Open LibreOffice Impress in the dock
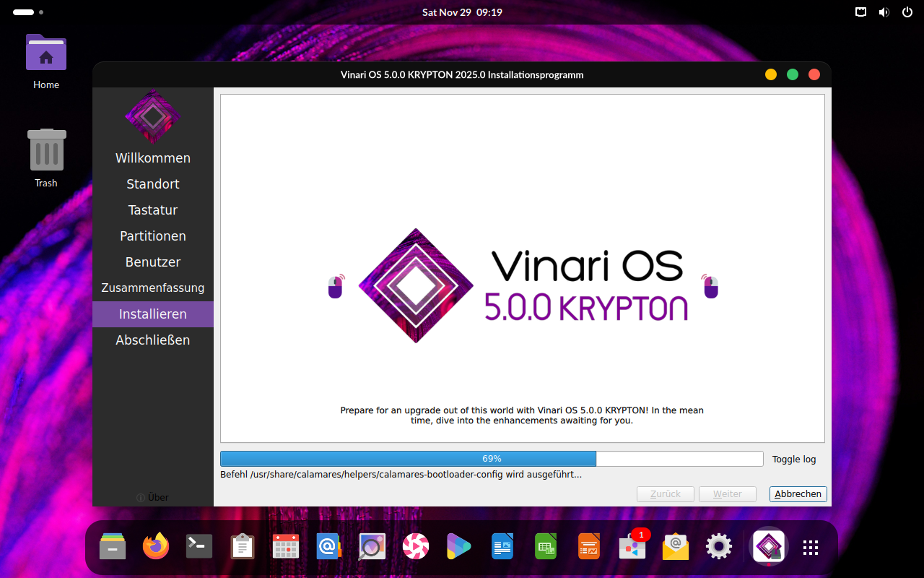The height and width of the screenshot is (578, 924). tap(589, 547)
